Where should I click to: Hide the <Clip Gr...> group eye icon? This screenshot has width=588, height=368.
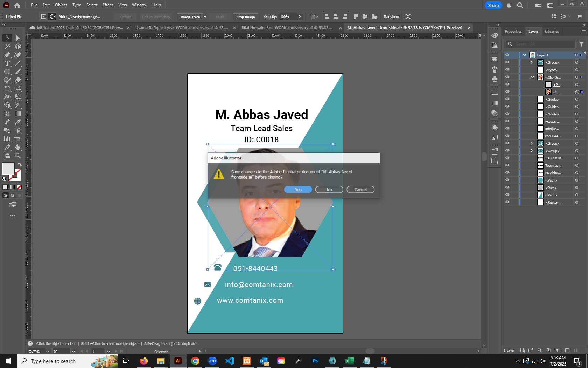(x=507, y=77)
